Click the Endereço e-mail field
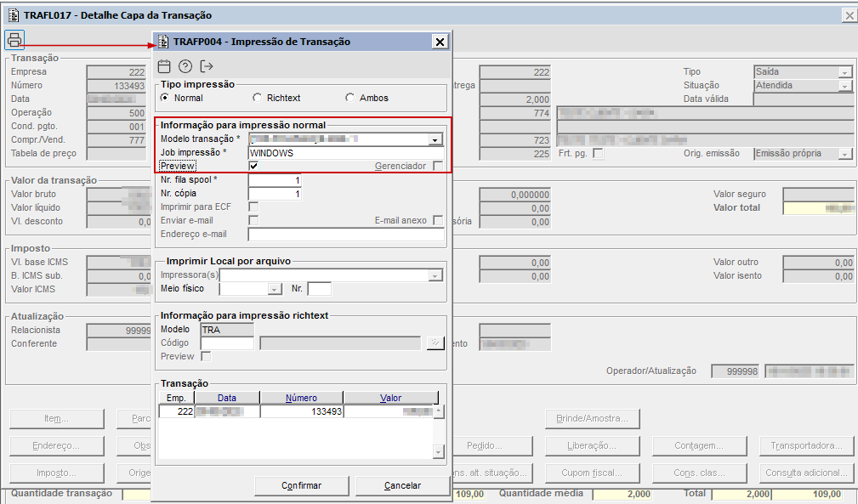Screen dimensions: 858x504 coord(346,235)
